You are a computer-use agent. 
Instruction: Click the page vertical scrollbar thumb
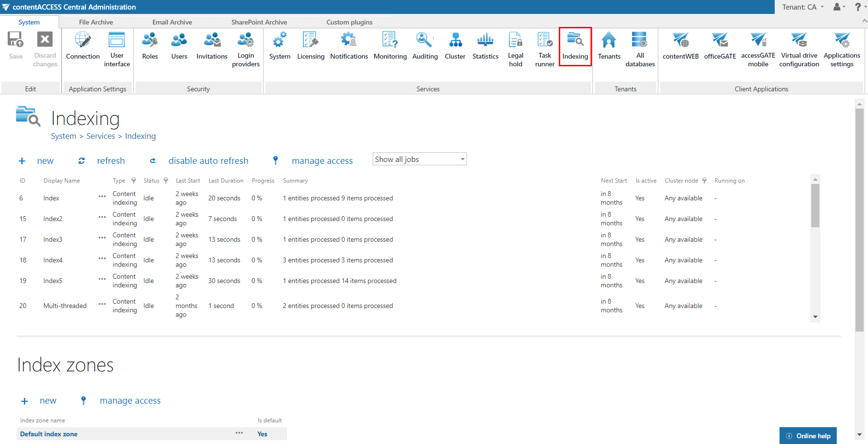click(x=859, y=220)
